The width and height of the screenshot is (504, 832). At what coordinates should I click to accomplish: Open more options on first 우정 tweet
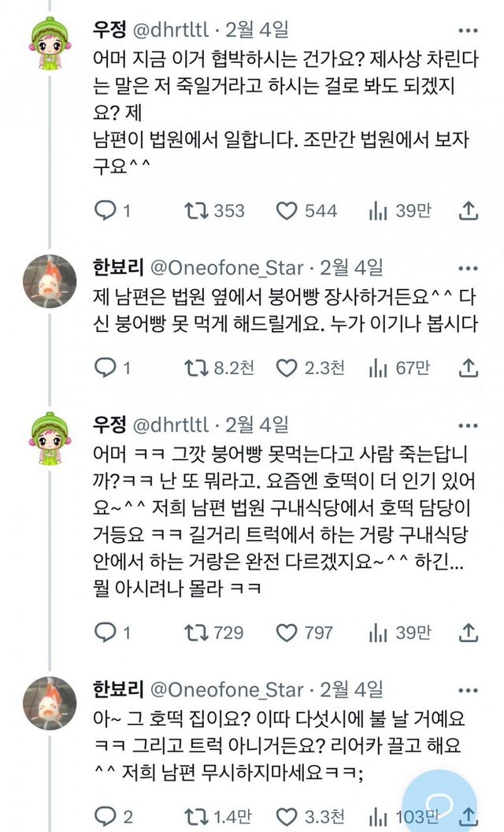(469, 32)
